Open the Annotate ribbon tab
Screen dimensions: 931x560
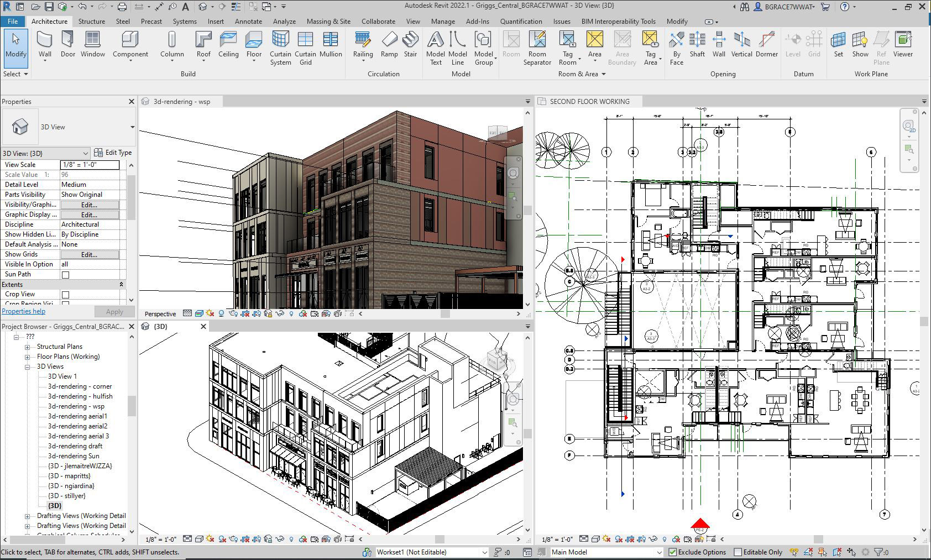(248, 21)
